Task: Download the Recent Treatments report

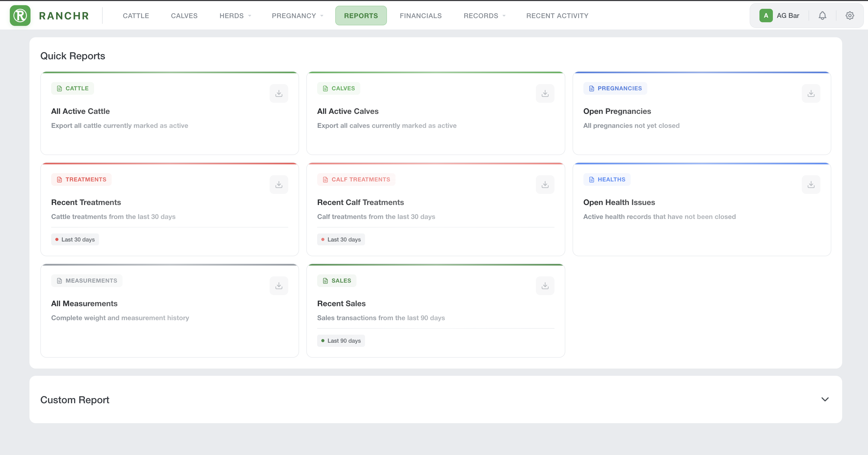Action: 279,185
